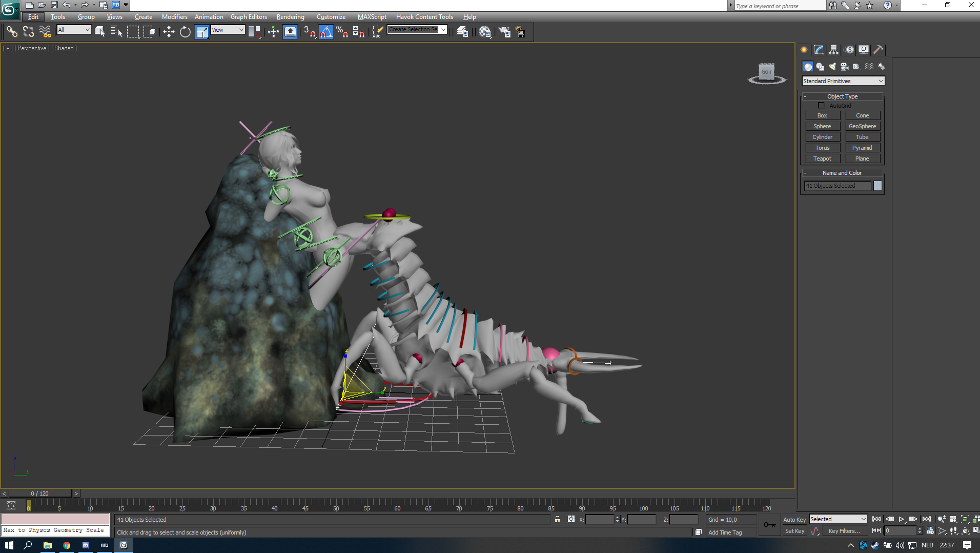Screen dimensions: 980x553
Task: Activate the Select and Rotate tool
Action: coord(185,32)
